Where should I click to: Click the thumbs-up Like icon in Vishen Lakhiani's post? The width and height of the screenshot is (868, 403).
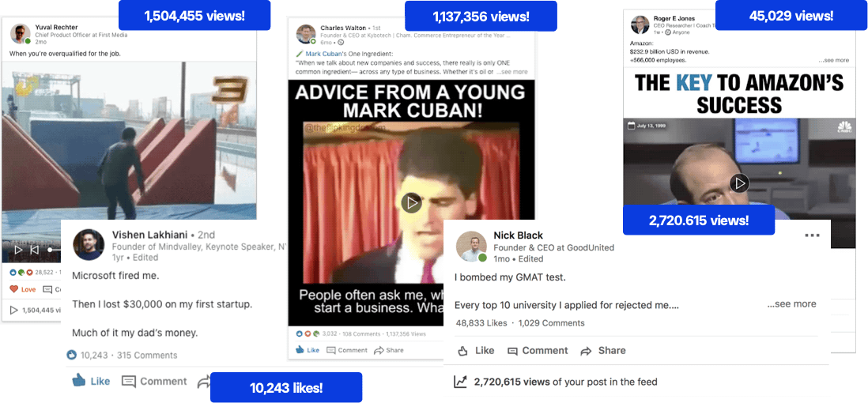pos(78,381)
